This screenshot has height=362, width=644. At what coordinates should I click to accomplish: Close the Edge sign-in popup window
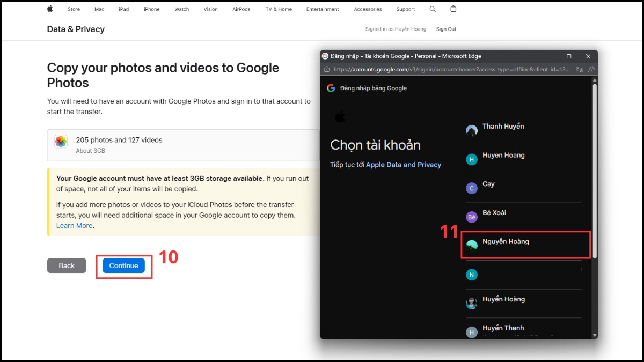588,56
